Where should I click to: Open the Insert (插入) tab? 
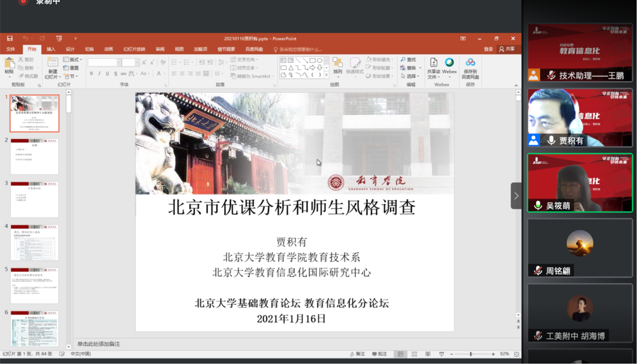pos(51,49)
